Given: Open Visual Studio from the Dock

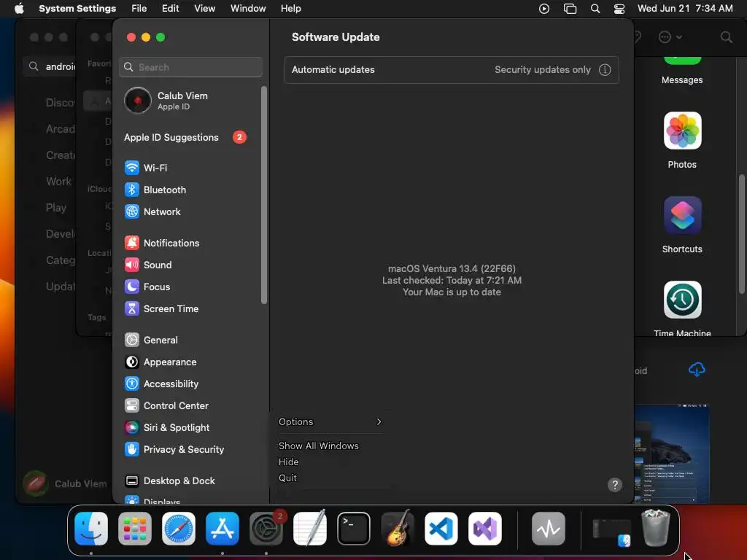Looking at the screenshot, I should point(485,529).
